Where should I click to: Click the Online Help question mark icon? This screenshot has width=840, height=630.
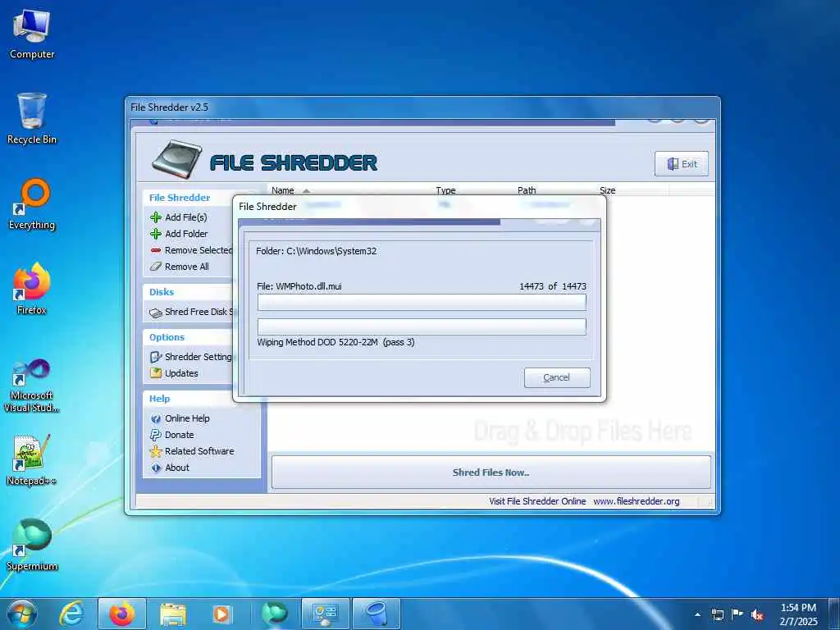click(156, 418)
